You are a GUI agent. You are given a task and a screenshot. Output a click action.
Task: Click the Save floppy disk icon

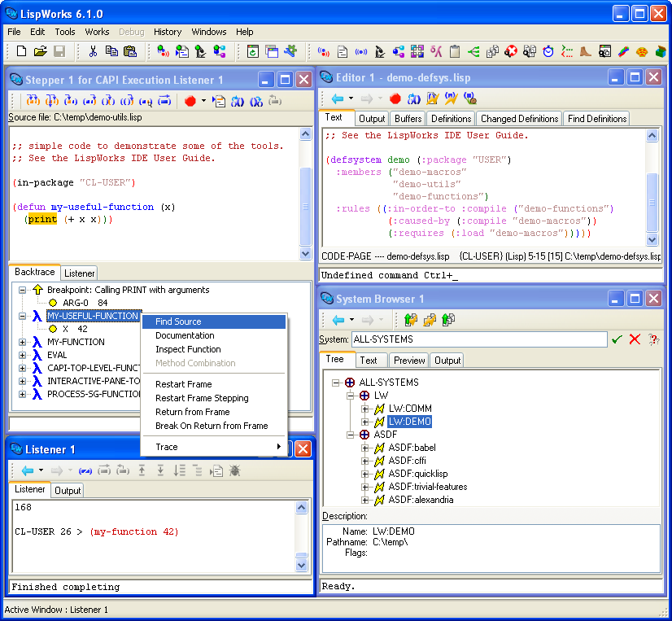point(59,51)
